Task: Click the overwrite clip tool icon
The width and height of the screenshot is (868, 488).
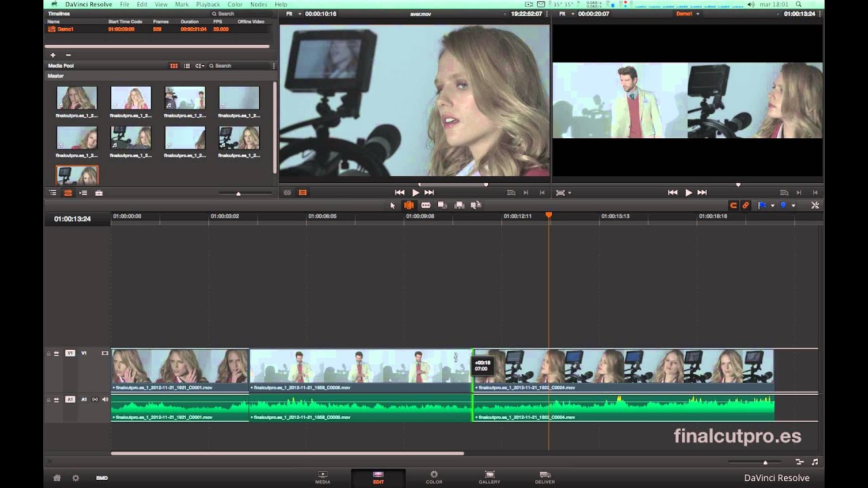Action: [459, 205]
